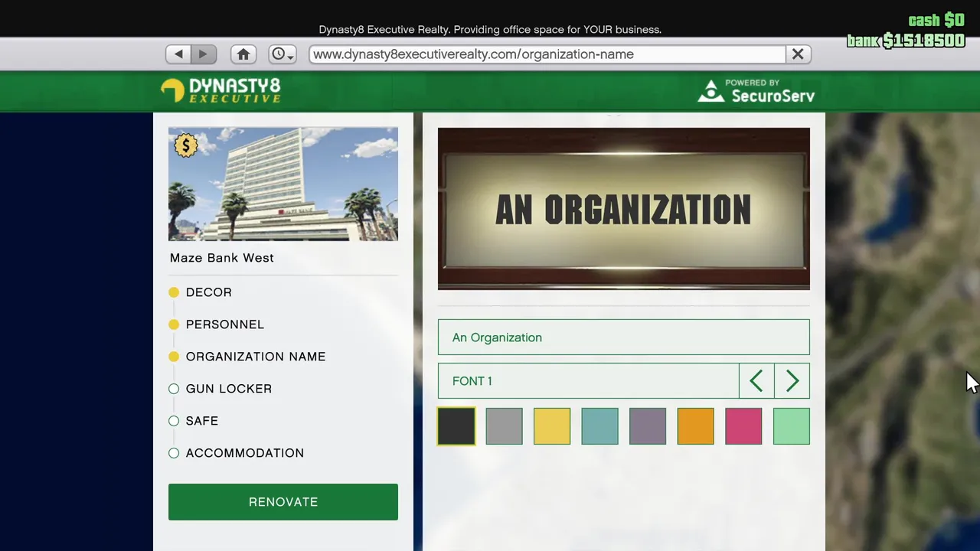
Task: Choose the orange color swatch
Action: 696,426
